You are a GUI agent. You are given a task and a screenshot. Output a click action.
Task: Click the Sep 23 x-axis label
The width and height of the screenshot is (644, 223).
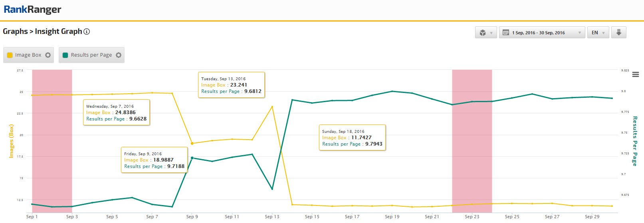[472, 217]
